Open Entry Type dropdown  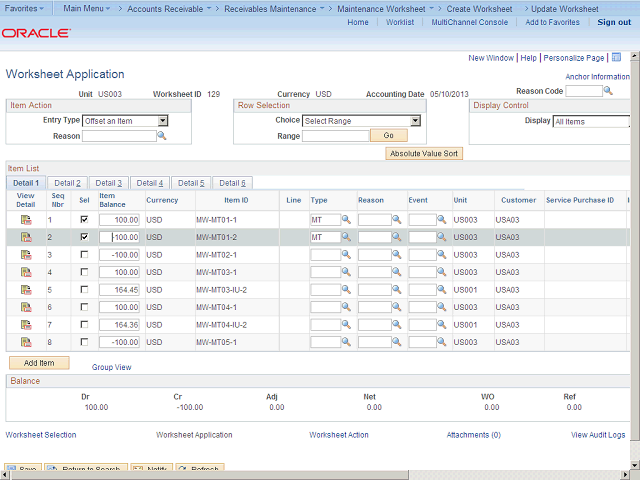point(163,121)
